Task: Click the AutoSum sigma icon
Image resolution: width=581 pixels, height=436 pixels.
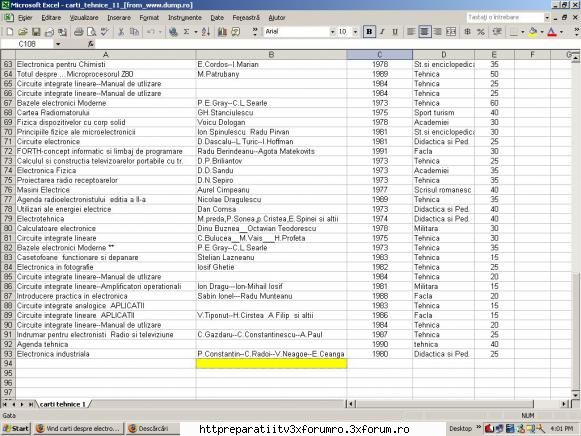Action: tap(186, 32)
